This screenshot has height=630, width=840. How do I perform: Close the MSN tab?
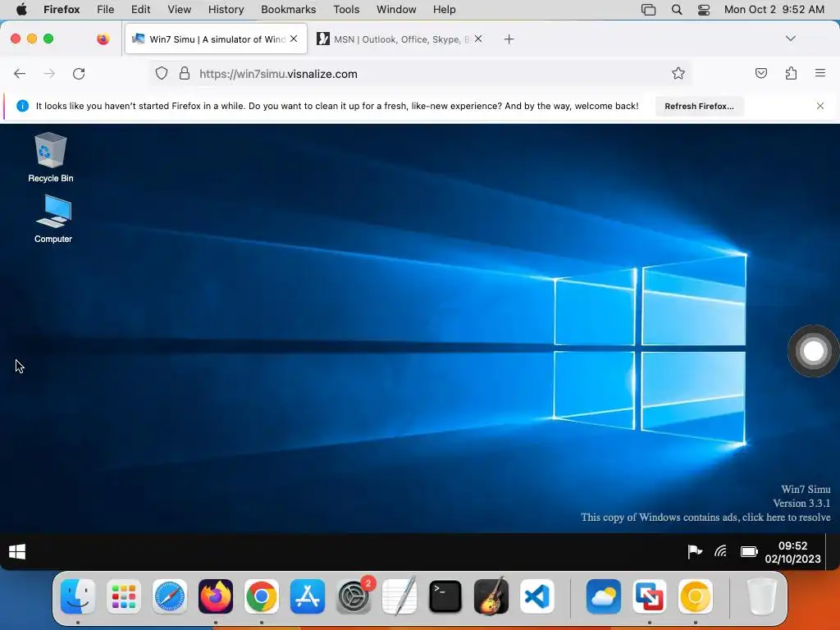pyautogui.click(x=478, y=39)
